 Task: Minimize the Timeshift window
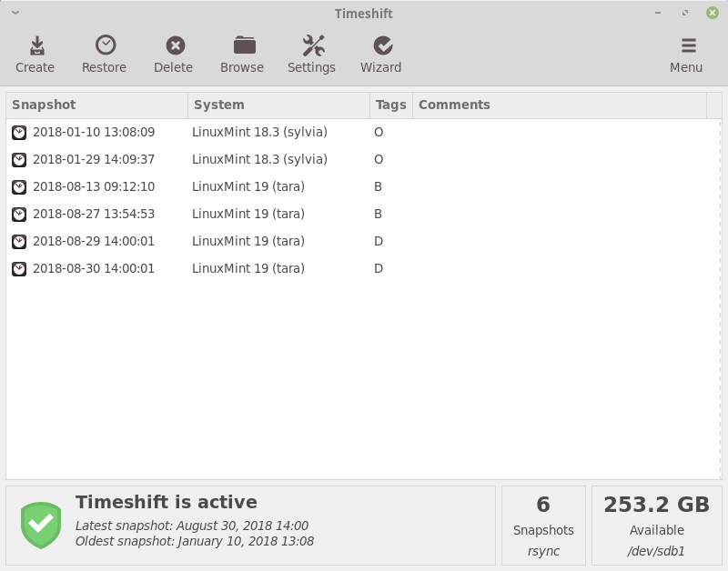(x=658, y=13)
